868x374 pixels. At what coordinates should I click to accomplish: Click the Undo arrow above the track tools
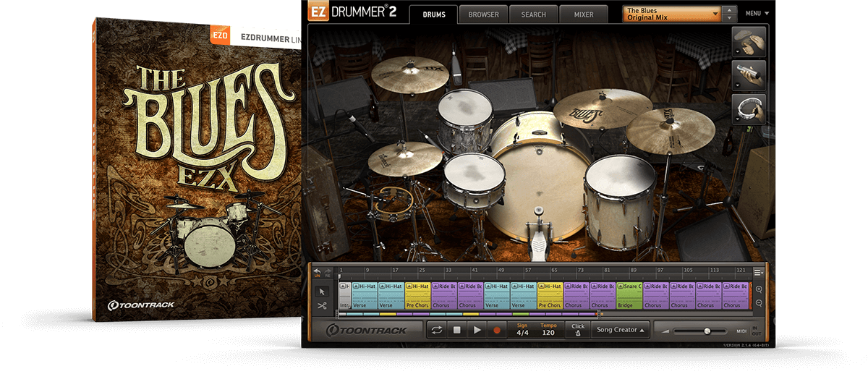click(x=317, y=272)
